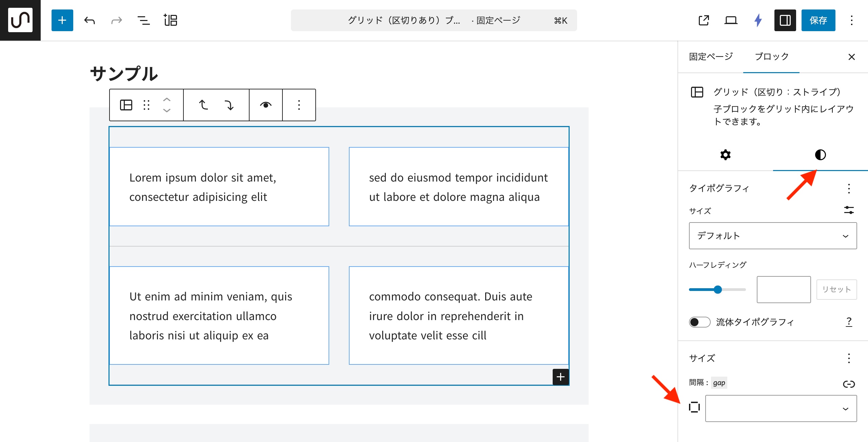
Task: Open the gap spacing dropdown
Action: pos(781,408)
